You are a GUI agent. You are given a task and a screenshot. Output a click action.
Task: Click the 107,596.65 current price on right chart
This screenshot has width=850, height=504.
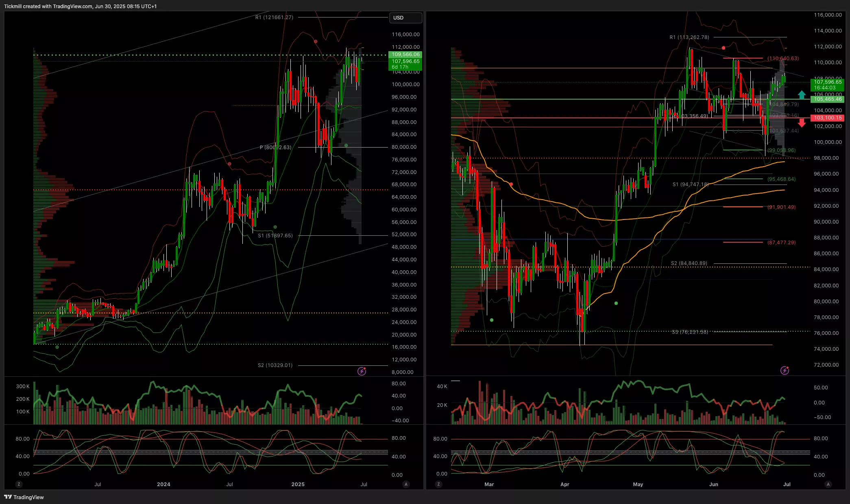(x=827, y=82)
